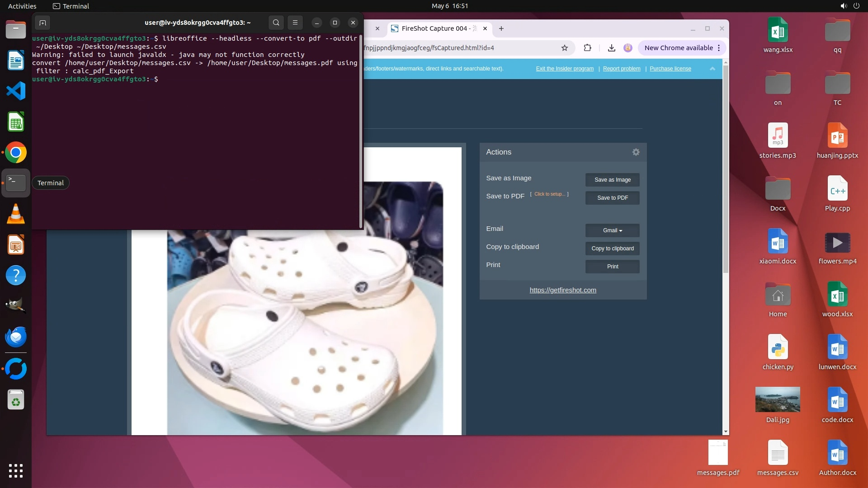
Task: Click the terminal search icon
Action: pyautogui.click(x=276, y=23)
